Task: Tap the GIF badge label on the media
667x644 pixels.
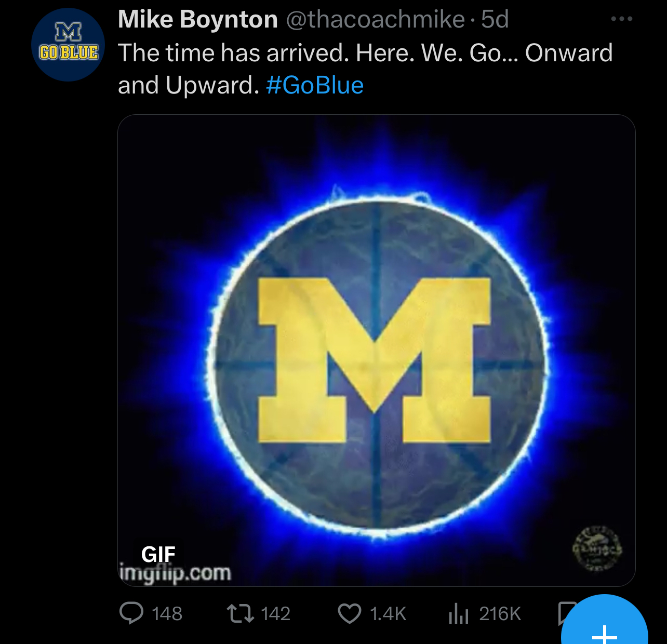Action: pyautogui.click(x=158, y=554)
